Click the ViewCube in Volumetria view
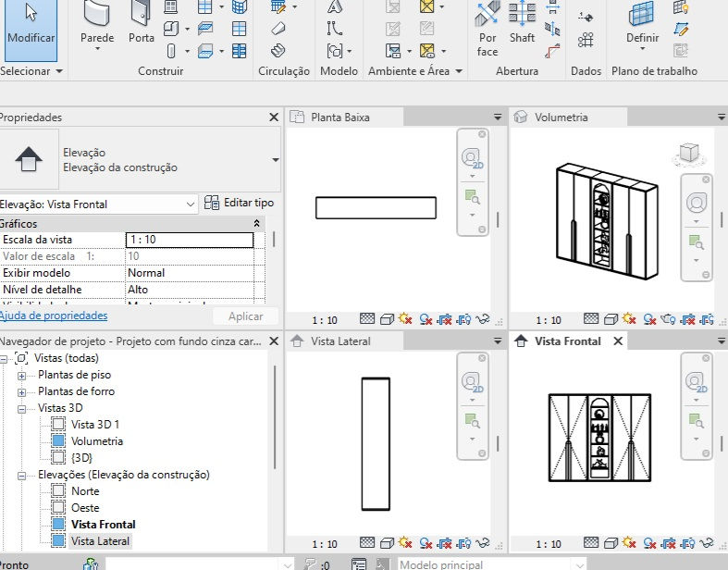 click(x=689, y=154)
